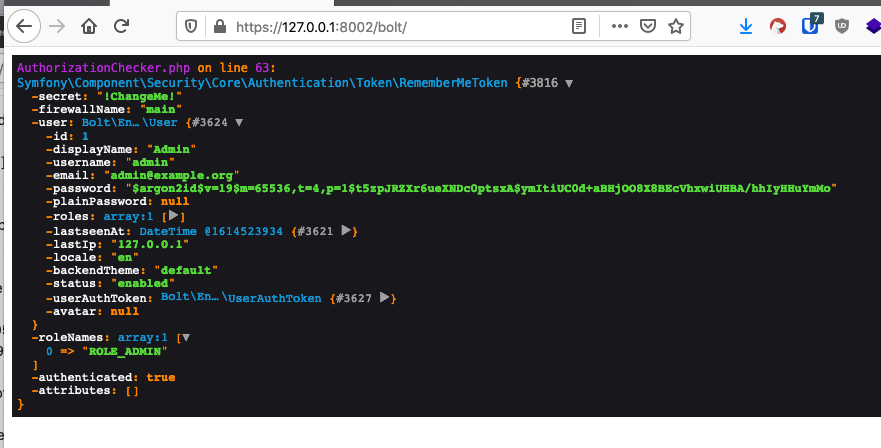Click the status value "enabled"
The width and height of the screenshot is (881, 448).
click(x=143, y=283)
